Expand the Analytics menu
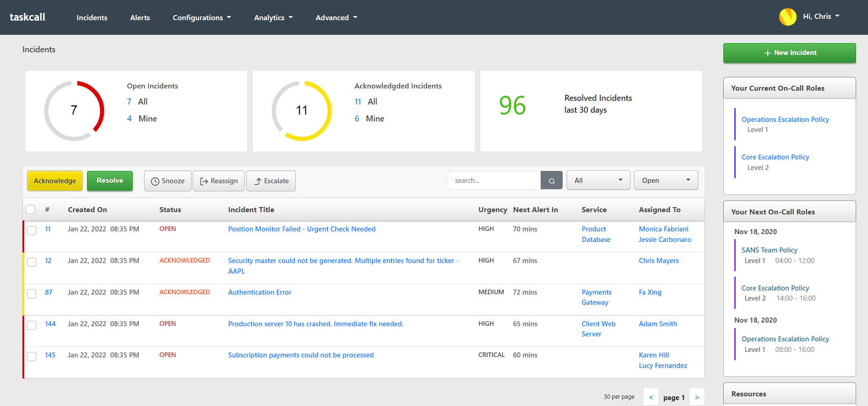This screenshot has height=406, width=868. [x=273, y=17]
